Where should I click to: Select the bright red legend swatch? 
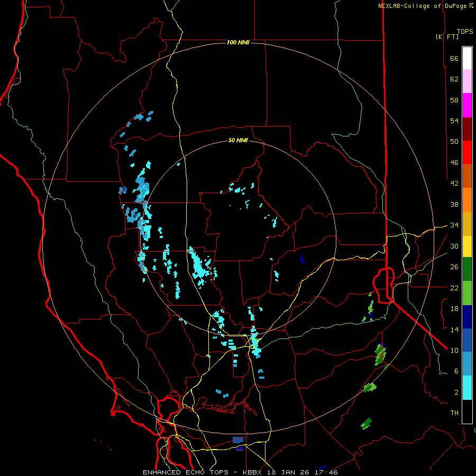coord(467,152)
